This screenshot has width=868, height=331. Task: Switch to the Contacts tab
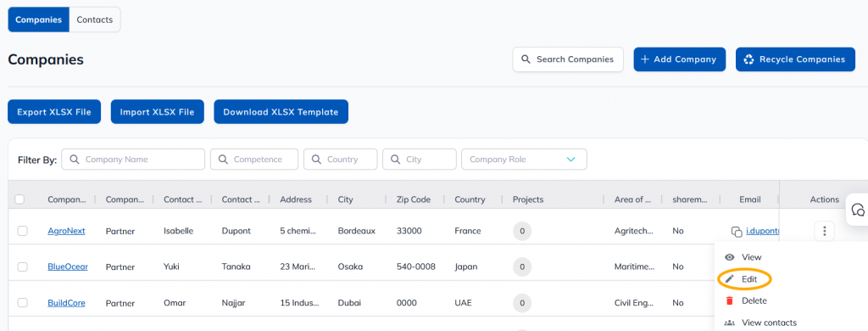95,20
